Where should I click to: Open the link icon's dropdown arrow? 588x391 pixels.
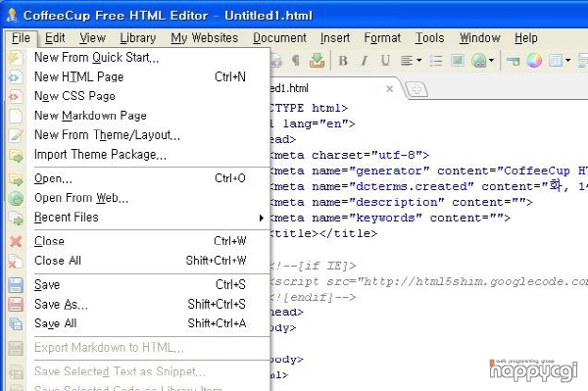[x=491, y=61]
